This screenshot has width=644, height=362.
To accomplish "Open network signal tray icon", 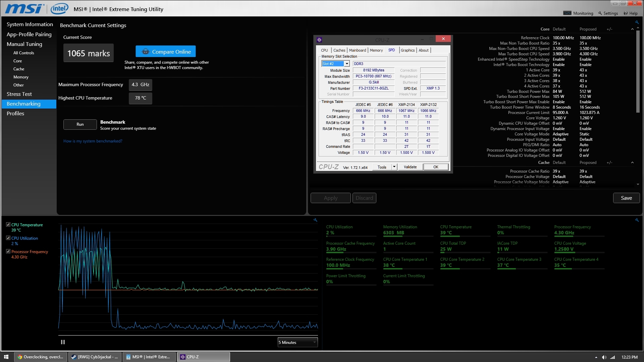I will [x=612, y=357].
